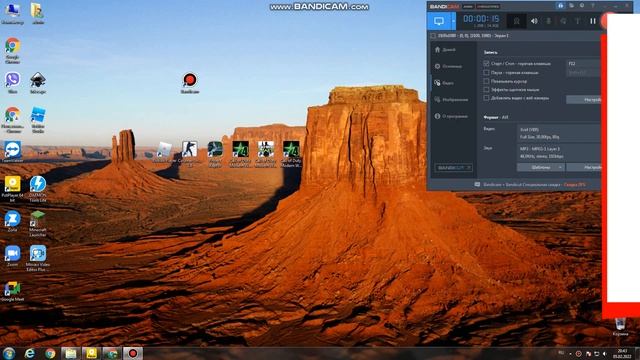The width and height of the screenshot is (640, 360).
Task: Open Movavi Video Editor Plus desktop icon
Action: (x=38, y=258)
